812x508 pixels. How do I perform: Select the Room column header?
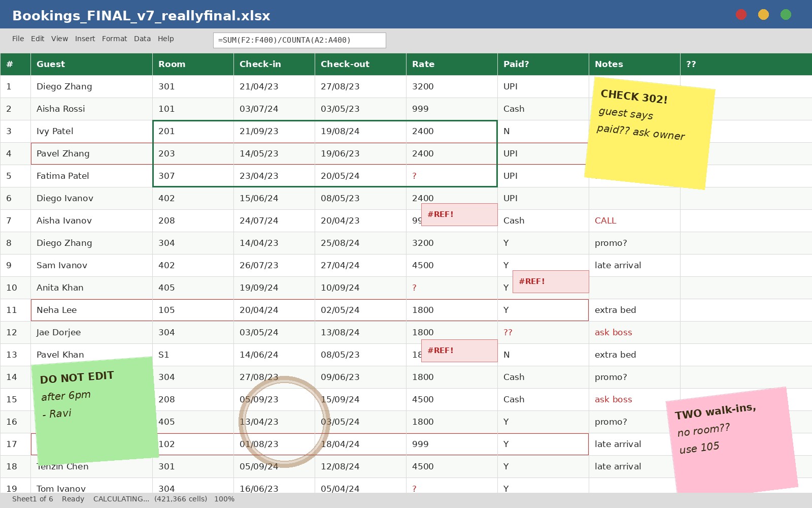click(x=193, y=64)
